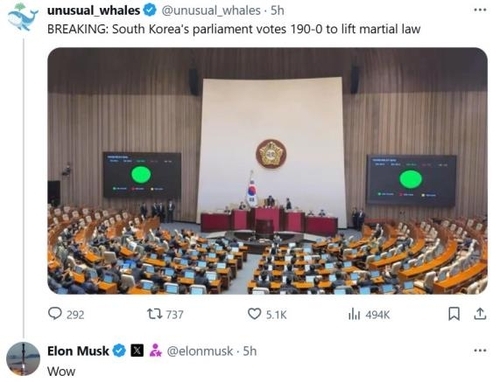Viewport: 500px width, 382px height.
Task: View analytics showing 494K views
Action: 354,314
